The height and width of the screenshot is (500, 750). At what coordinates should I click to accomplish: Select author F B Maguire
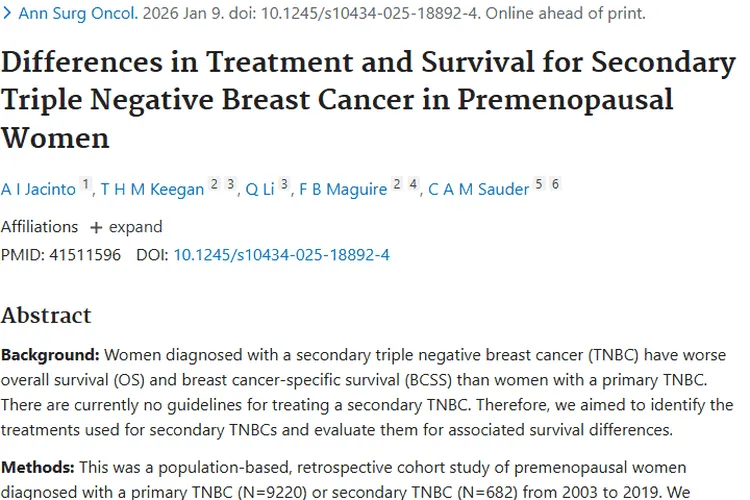click(x=343, y=189)
